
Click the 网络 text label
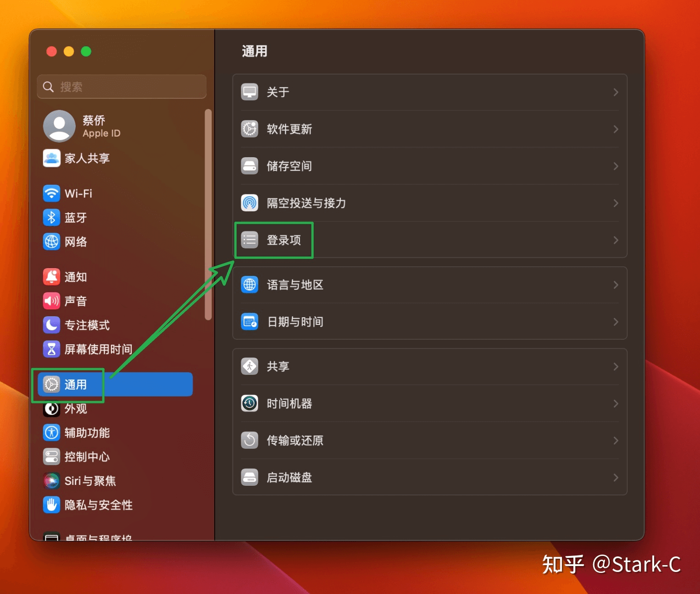76,242
